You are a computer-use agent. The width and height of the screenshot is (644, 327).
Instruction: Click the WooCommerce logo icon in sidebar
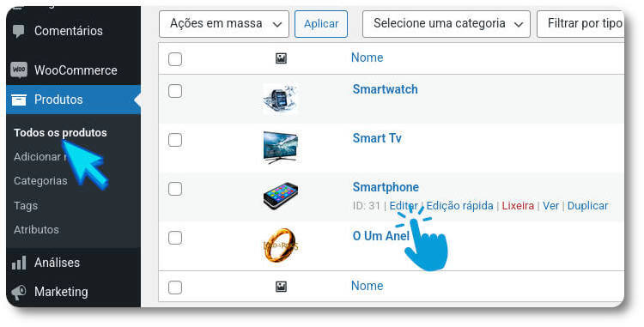19,70
